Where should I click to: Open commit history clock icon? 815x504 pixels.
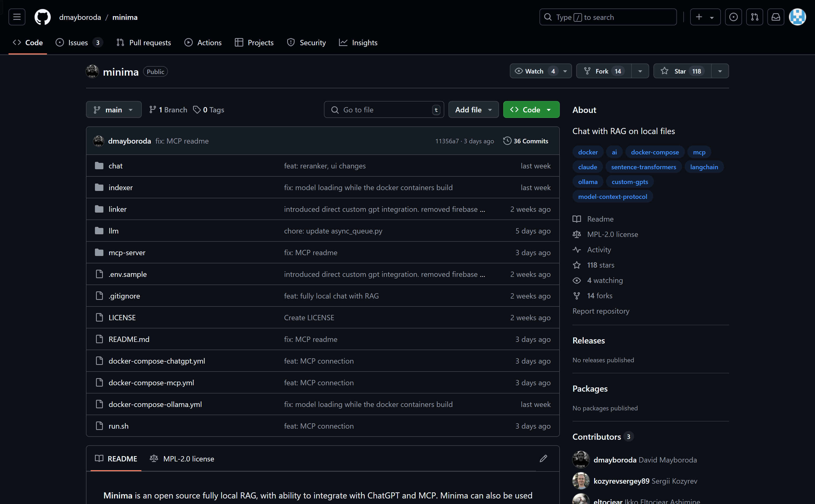coord(507,141)
